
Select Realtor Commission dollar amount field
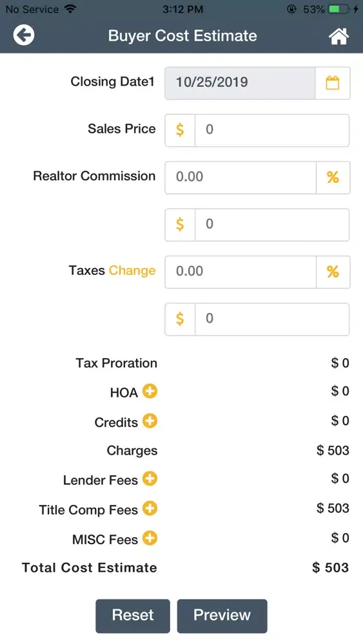pos(272,225)
